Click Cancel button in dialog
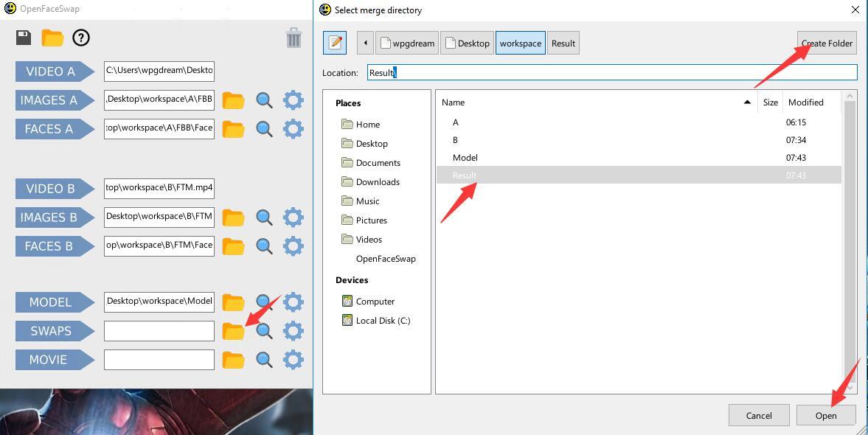The width and height of the screenshot is (868, 435). (x=758, y=416)
